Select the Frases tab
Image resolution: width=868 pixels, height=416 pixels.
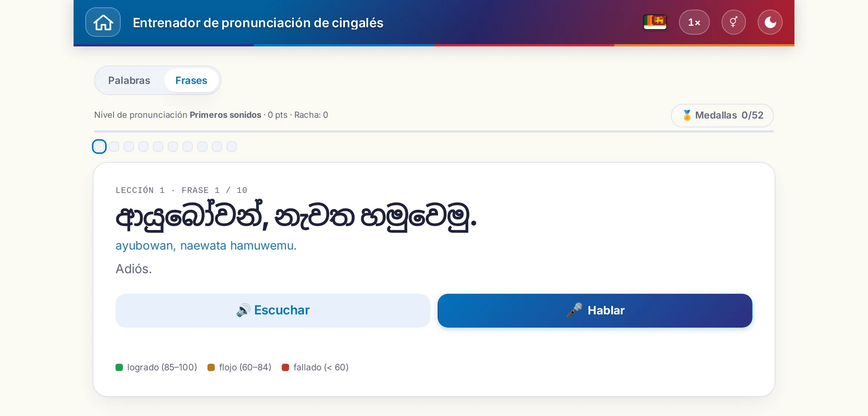[x=191, y=80]
